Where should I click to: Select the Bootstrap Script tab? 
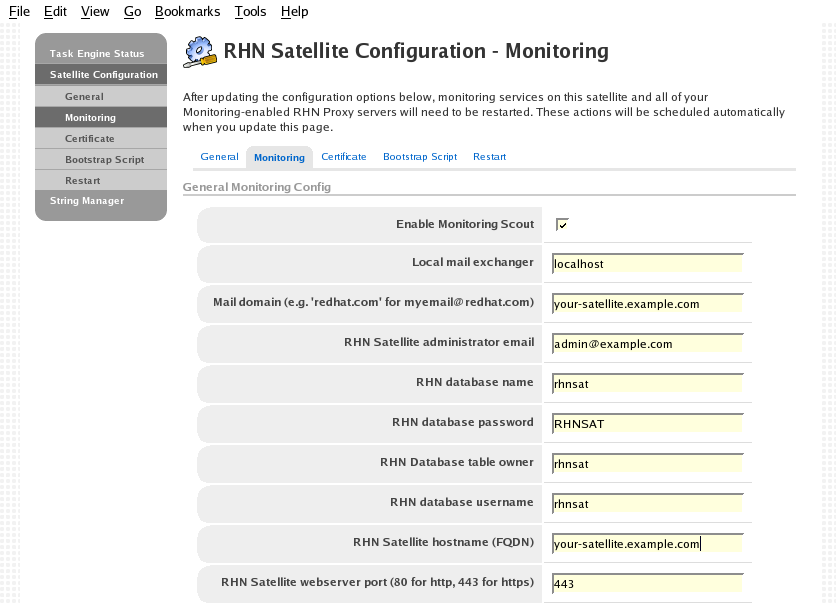point(420,157)
